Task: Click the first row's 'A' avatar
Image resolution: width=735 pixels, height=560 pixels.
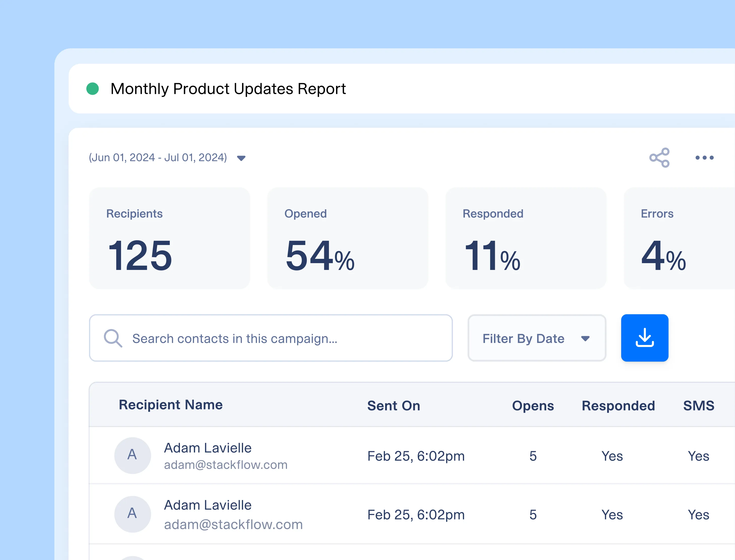Action: click(132, 455)
